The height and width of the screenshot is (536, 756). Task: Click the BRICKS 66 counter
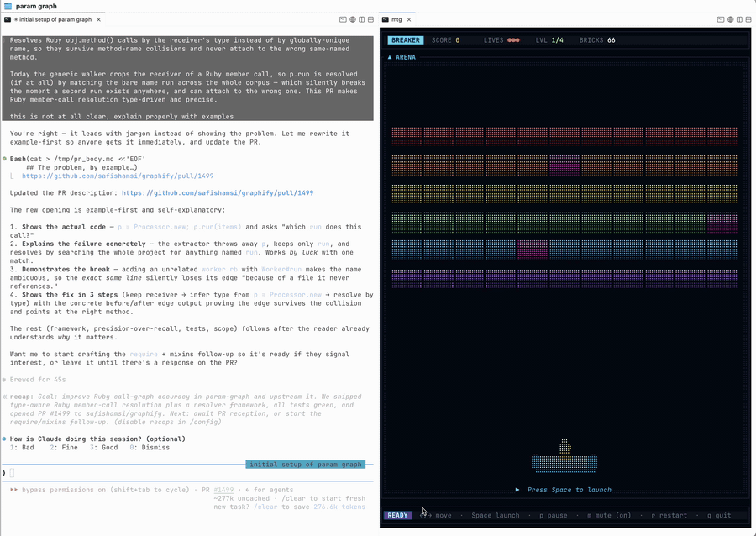(597, 40)
